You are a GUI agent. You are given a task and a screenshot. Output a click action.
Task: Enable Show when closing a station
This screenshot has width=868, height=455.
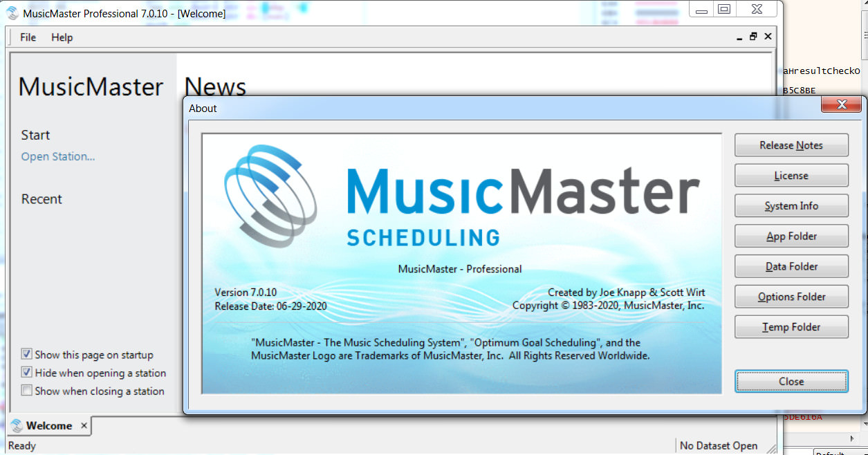[26, 391]
